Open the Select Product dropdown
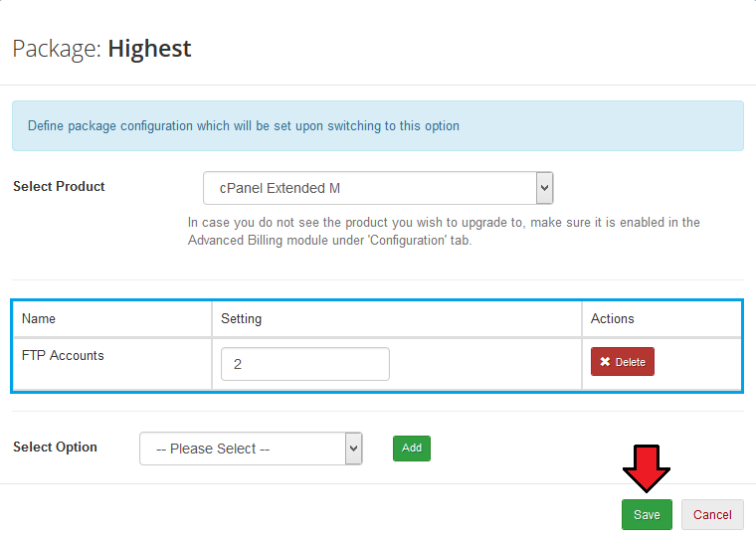This screenshot has height=542, width=756. 378,188
